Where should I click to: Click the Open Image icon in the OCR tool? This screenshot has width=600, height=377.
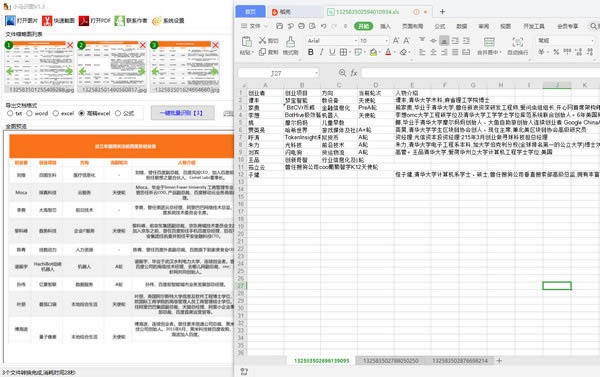(10, 20)
